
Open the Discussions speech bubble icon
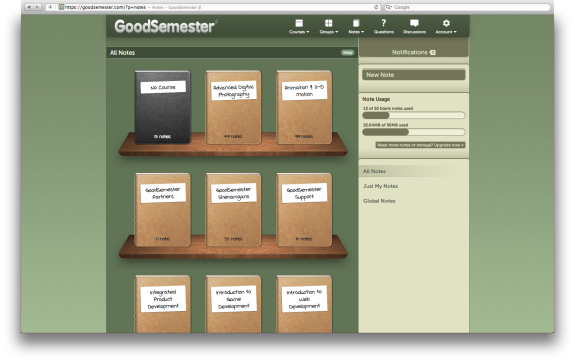[414, 23]
